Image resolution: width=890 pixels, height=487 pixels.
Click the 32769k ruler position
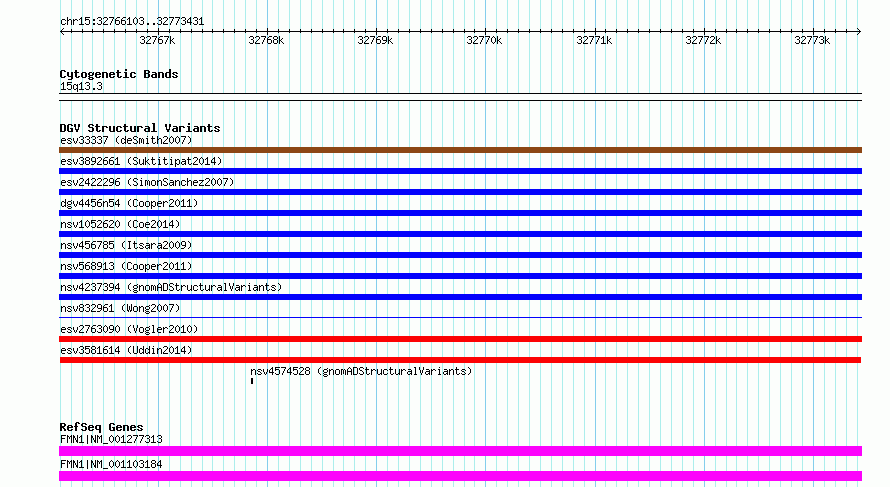[x=375, y=40]
